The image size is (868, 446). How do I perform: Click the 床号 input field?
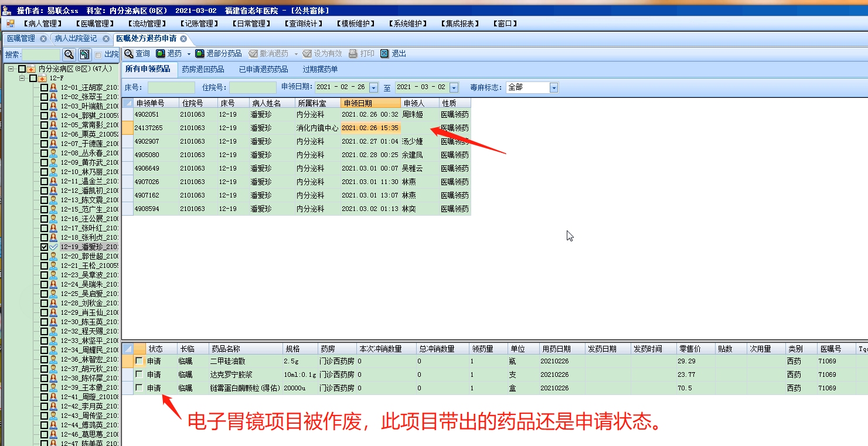pyautogui.click(x=171, y=87)
